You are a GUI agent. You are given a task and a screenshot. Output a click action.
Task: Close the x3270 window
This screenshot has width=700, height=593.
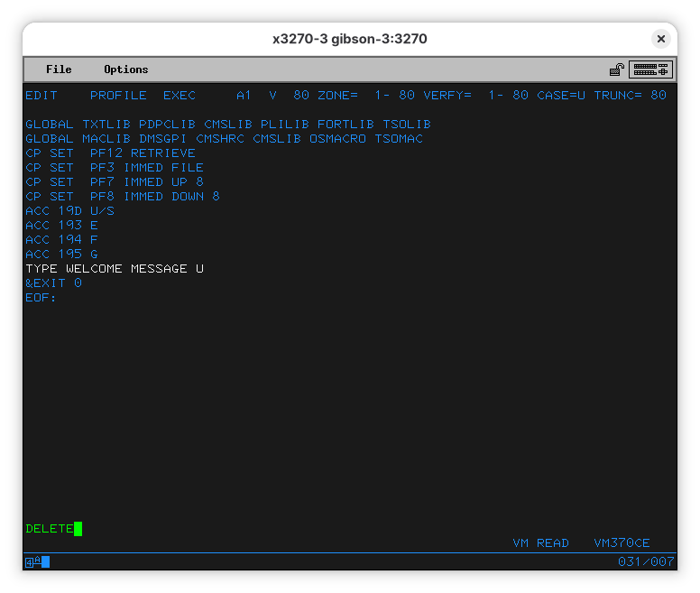click(661, 39)
